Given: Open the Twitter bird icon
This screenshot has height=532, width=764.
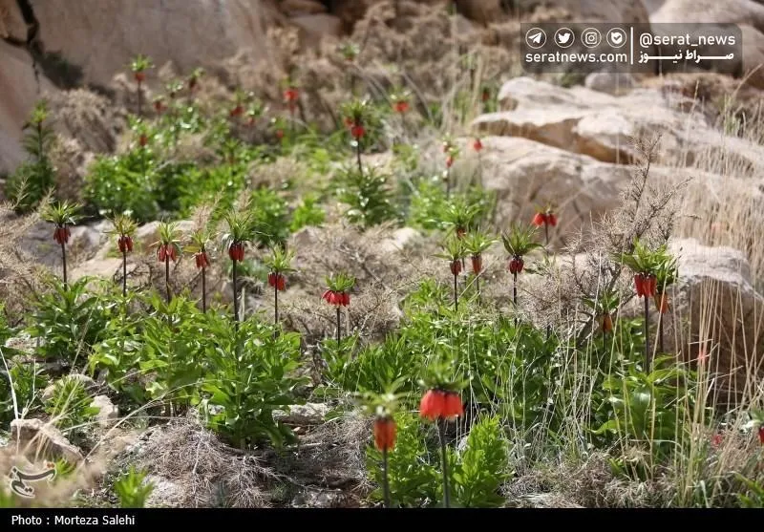Looking at the screenshot, I should (x=563, y=38).
